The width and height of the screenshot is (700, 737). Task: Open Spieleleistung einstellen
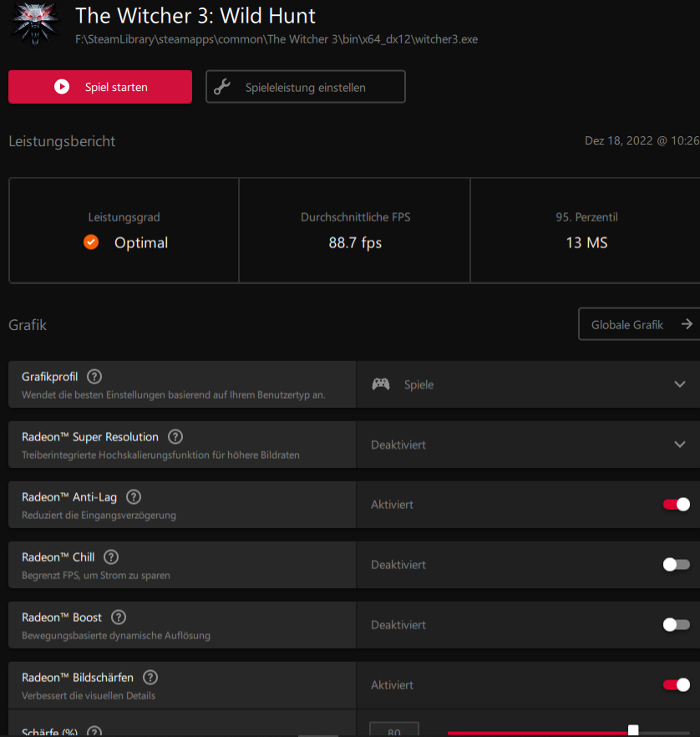[x=306, y=87]
